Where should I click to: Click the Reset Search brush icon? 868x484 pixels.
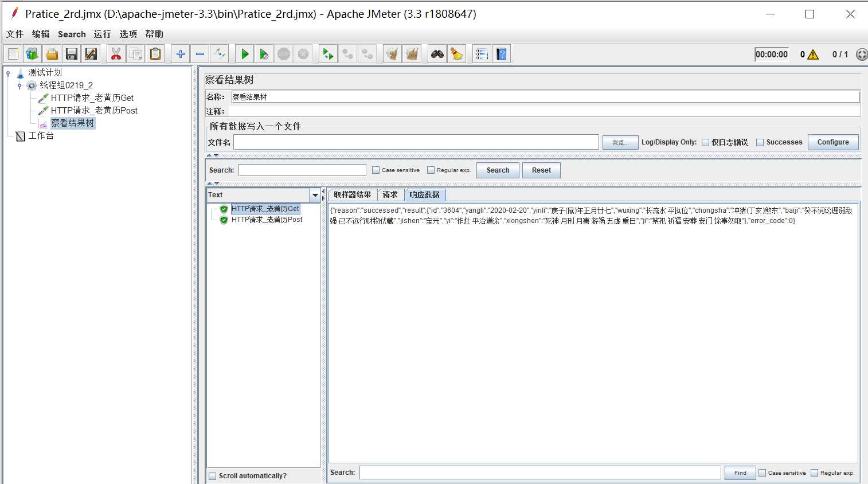pos(457,54)
